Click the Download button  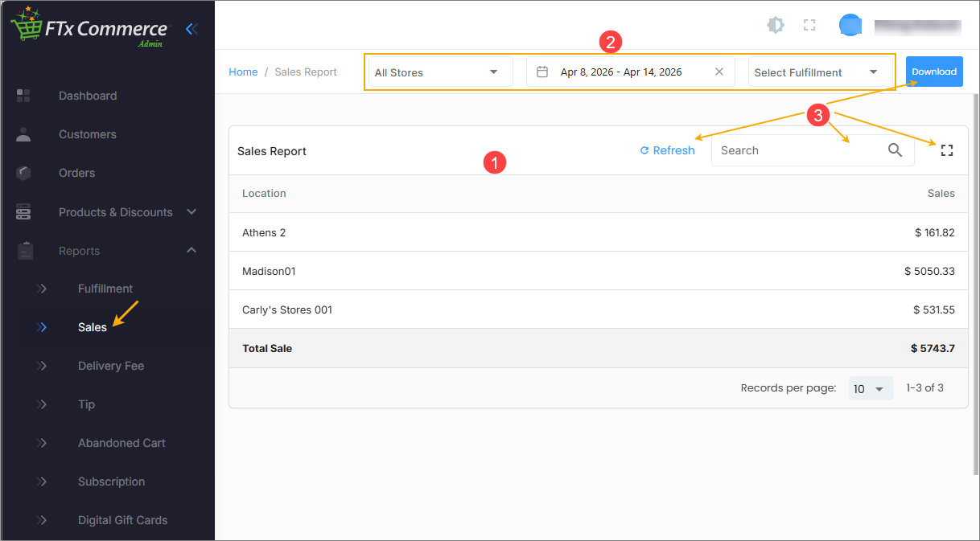933,72
